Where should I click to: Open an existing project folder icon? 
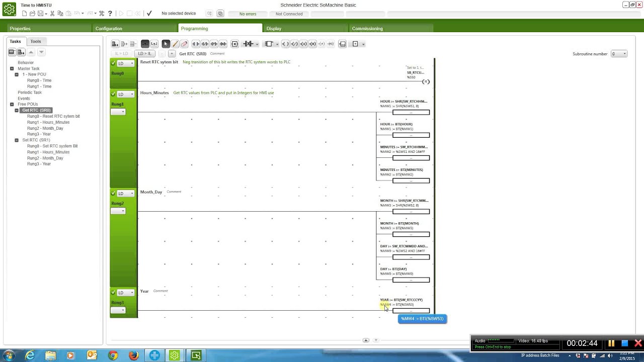pyautogui.click(x=32, y=14)
